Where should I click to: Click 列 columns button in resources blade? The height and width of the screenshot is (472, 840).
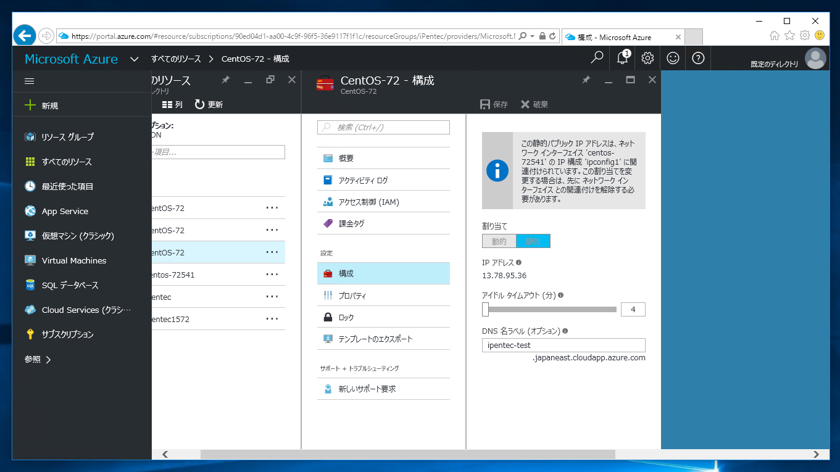tap(172, 104)
